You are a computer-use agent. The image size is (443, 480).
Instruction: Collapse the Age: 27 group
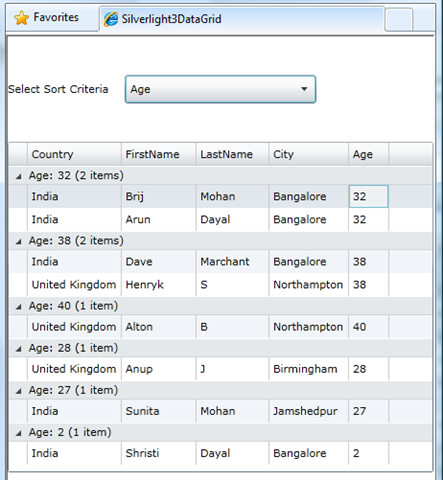click(x=19, y=391)
